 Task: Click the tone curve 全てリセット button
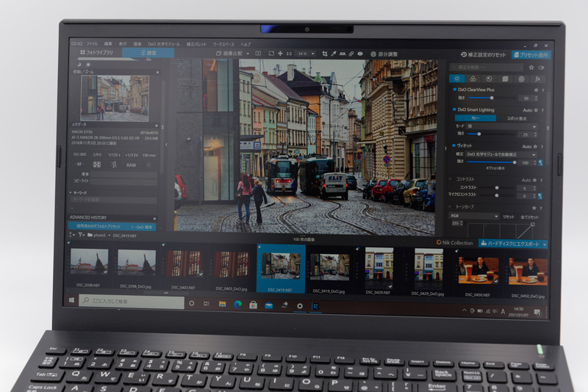point(529,217)
